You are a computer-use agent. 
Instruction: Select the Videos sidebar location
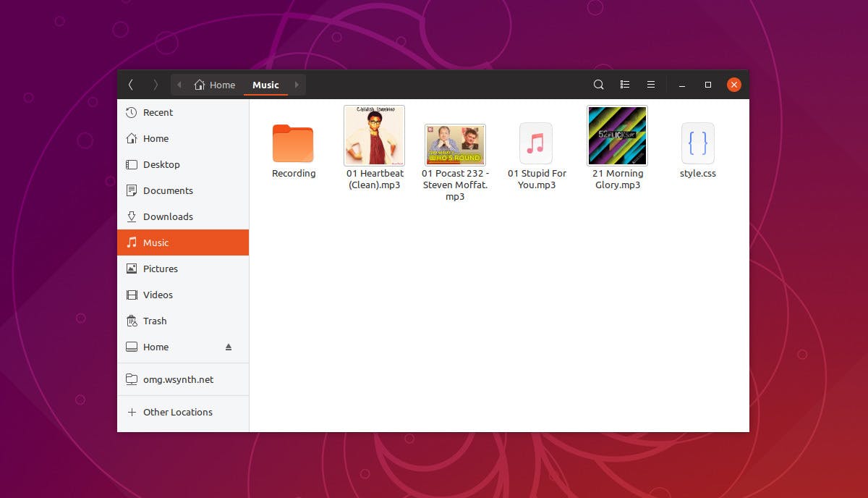click(x=157, y=295)
